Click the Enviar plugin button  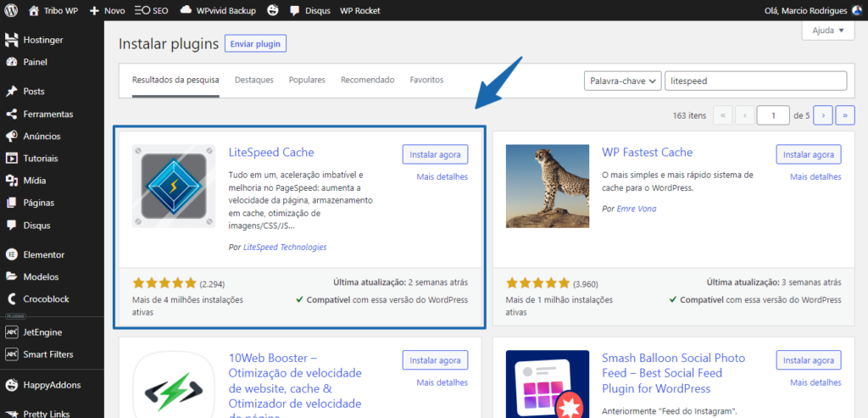tap(255, 44)
